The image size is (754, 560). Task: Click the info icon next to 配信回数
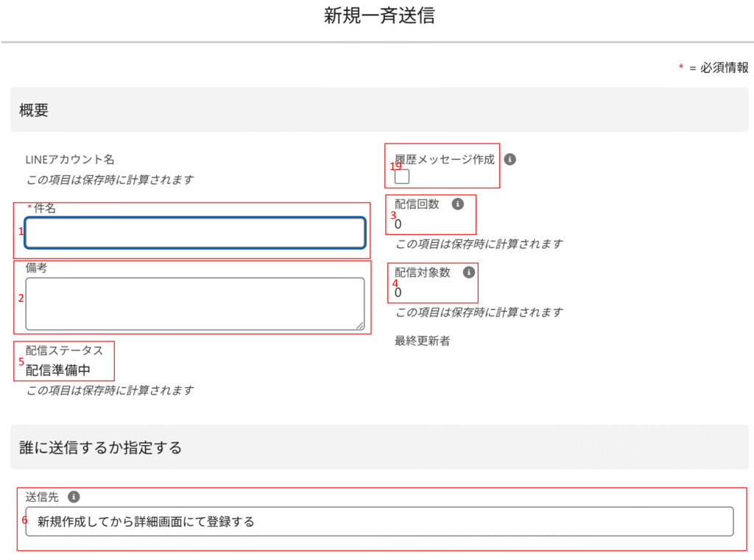point(457,204)
